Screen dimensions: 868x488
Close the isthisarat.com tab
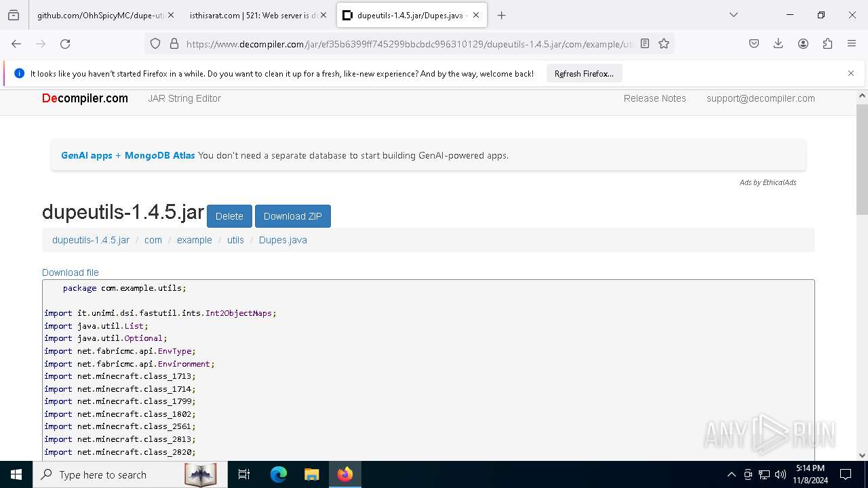point(323,15)
